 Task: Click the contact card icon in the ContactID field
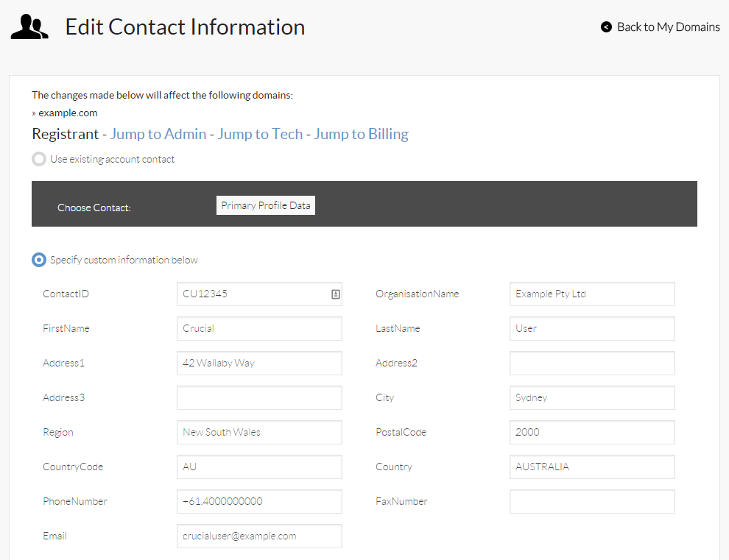[x=335, y=294]
